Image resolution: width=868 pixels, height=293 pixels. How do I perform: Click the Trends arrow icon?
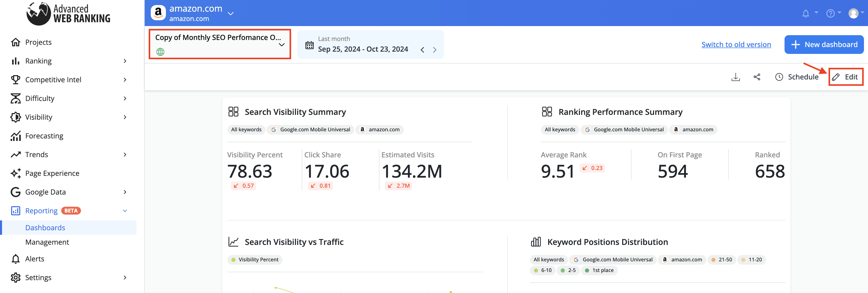[x=15, y=154]
